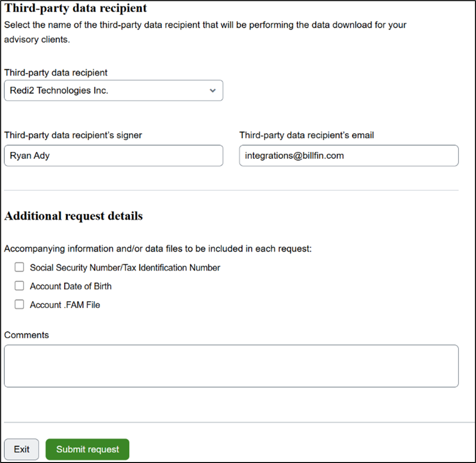Click the Comments field label

click(26, 335)
